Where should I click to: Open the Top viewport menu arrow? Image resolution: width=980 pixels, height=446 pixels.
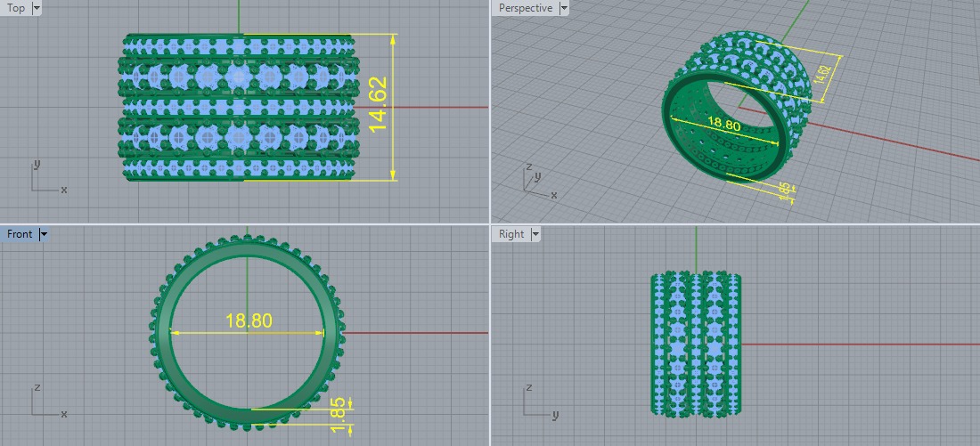coord(36,8)
